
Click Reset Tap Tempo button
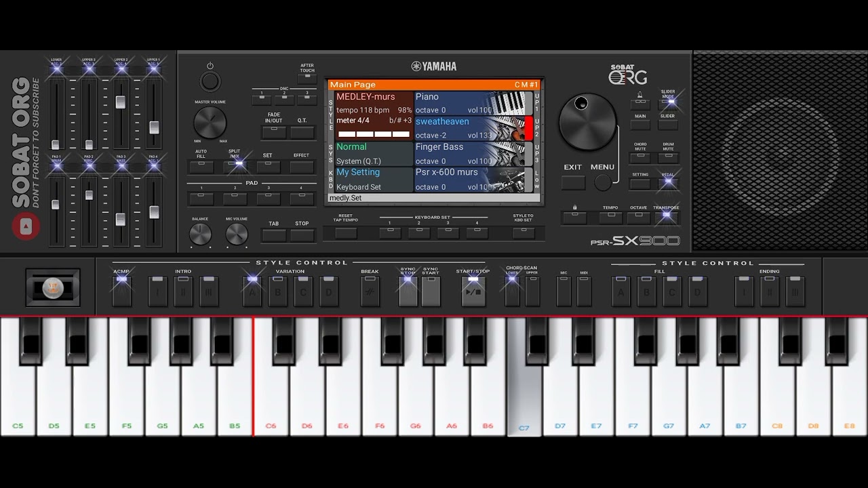tap(346, 233)
